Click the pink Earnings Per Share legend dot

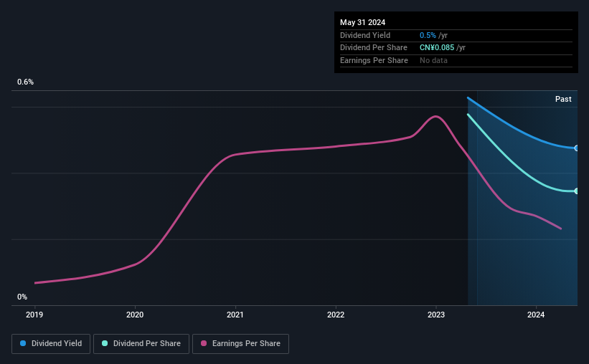204,343
